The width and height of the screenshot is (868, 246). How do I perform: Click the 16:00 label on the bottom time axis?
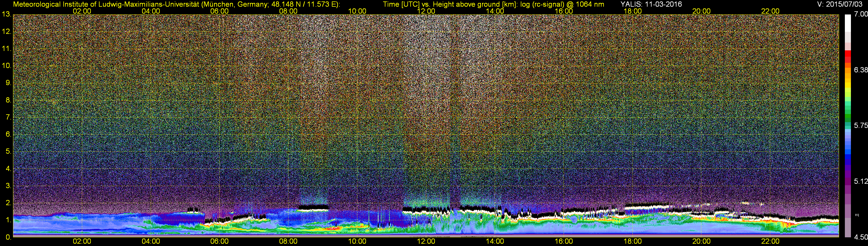564,242
